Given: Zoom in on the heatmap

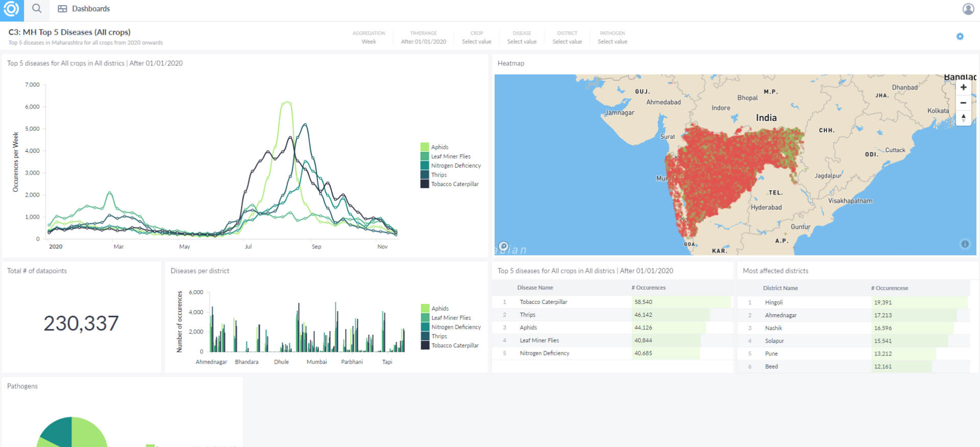Looking at the screenshot, I should [963, 87].
